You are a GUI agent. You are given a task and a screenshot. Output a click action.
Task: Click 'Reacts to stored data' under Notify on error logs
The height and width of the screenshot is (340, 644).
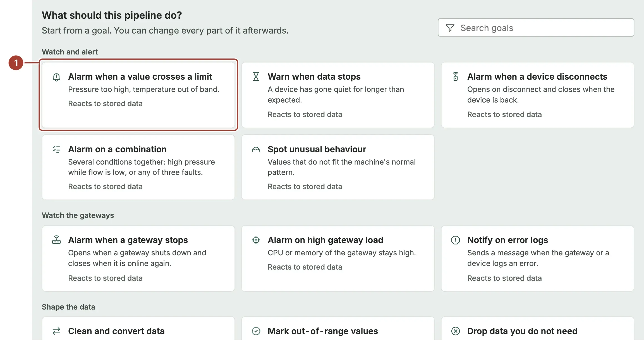[x=504, y=278]
